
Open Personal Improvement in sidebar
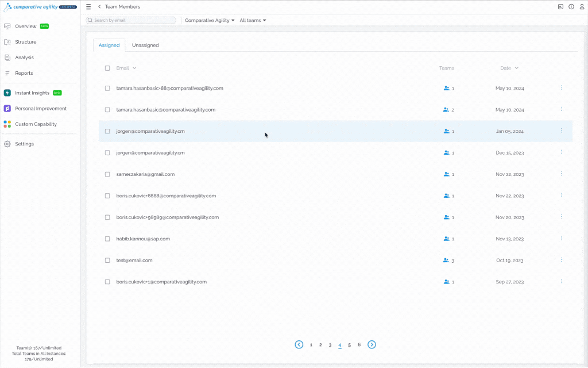(x=41, y=109)
